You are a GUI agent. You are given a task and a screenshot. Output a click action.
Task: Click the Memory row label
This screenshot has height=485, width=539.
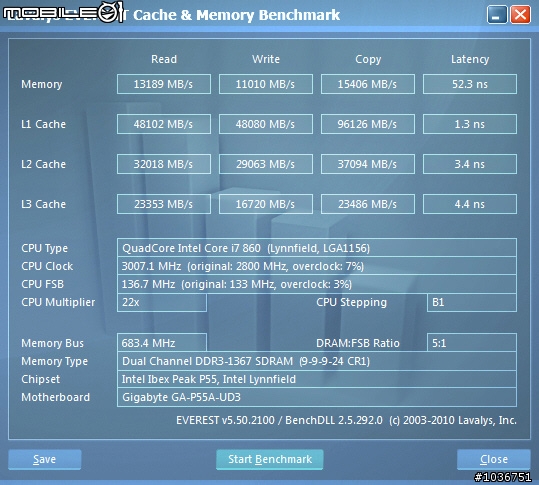tap(42, 84)
